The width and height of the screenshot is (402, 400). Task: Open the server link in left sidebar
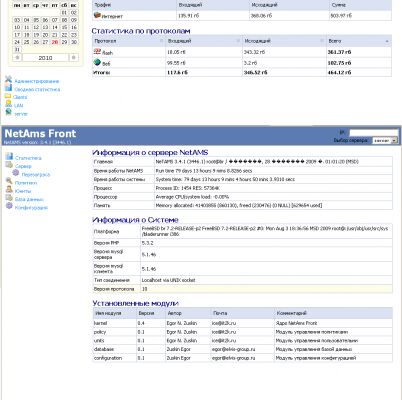[21, 114]
